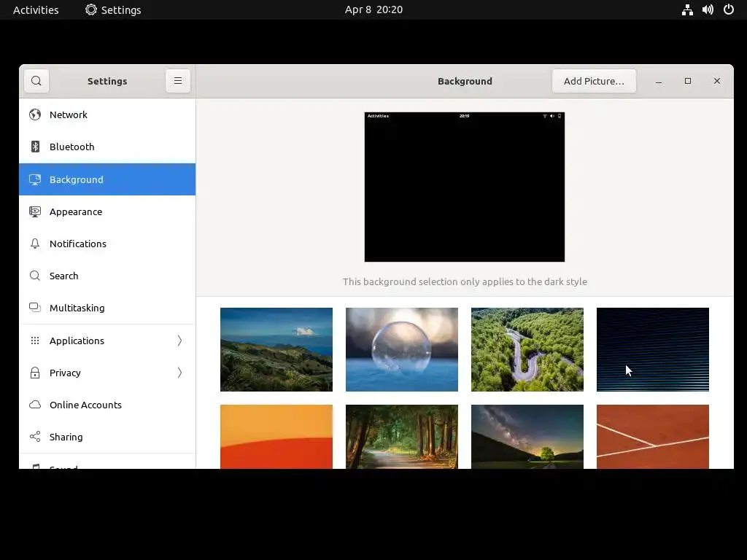Click the Background monitor icon

[x=35, y=179]
